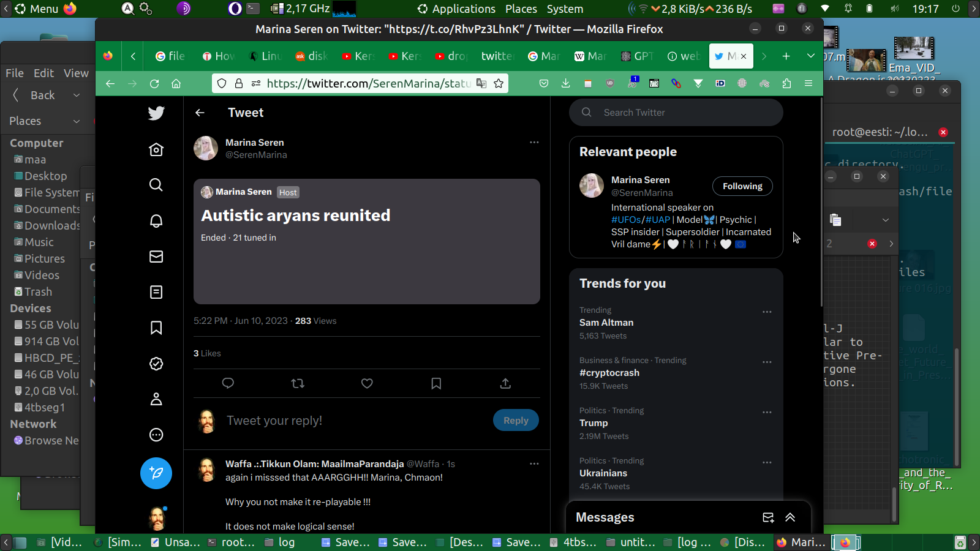
Task: Click the Firefox launcher in top panel
Action: click(x=70, y=9)
